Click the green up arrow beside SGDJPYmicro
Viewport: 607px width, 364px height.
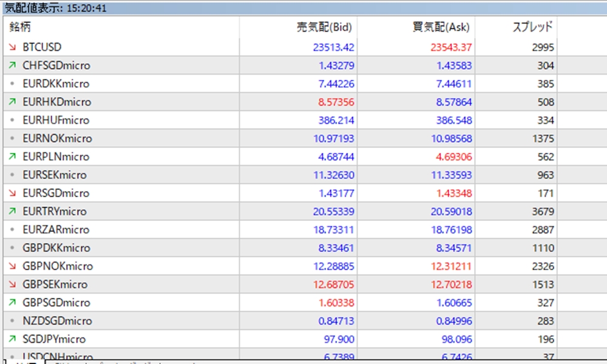[12, 339]
